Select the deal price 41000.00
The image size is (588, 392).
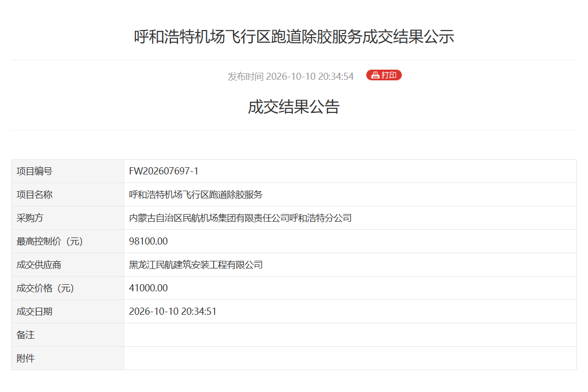tap(149, 288)
